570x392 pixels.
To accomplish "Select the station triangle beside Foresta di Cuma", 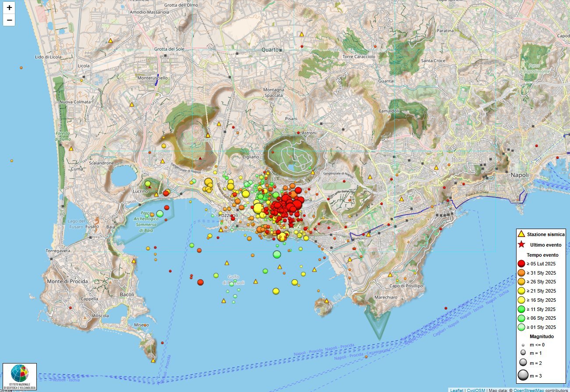I will [x=71, y=148].
